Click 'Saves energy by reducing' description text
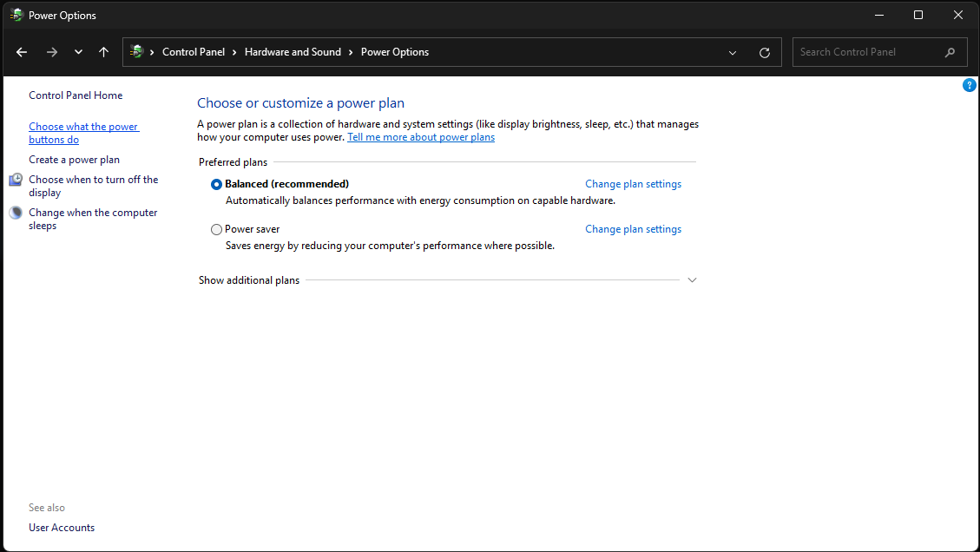Viewport: 980px width, 552px height. (x=390, y=246)
